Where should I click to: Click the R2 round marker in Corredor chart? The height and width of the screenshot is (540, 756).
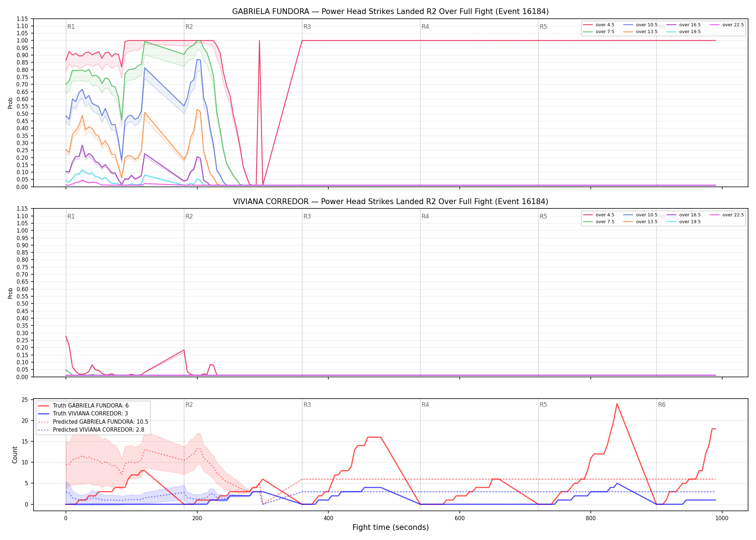click(189, 216)
